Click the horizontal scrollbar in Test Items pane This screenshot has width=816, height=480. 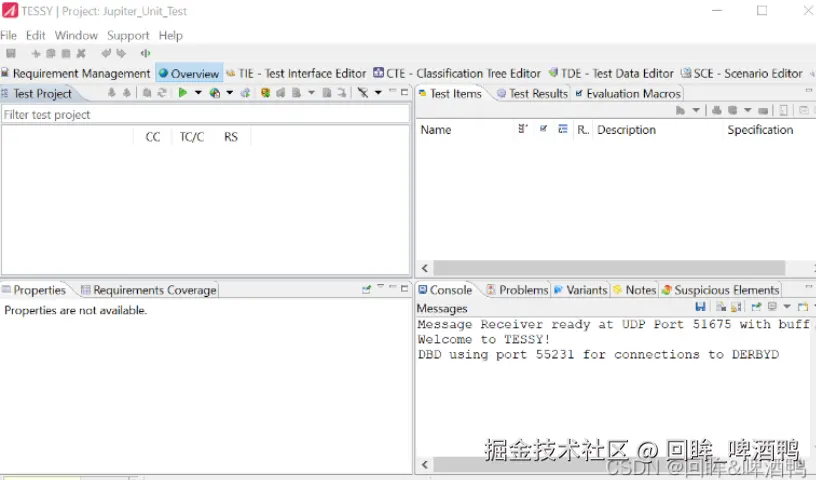[609, 268]
